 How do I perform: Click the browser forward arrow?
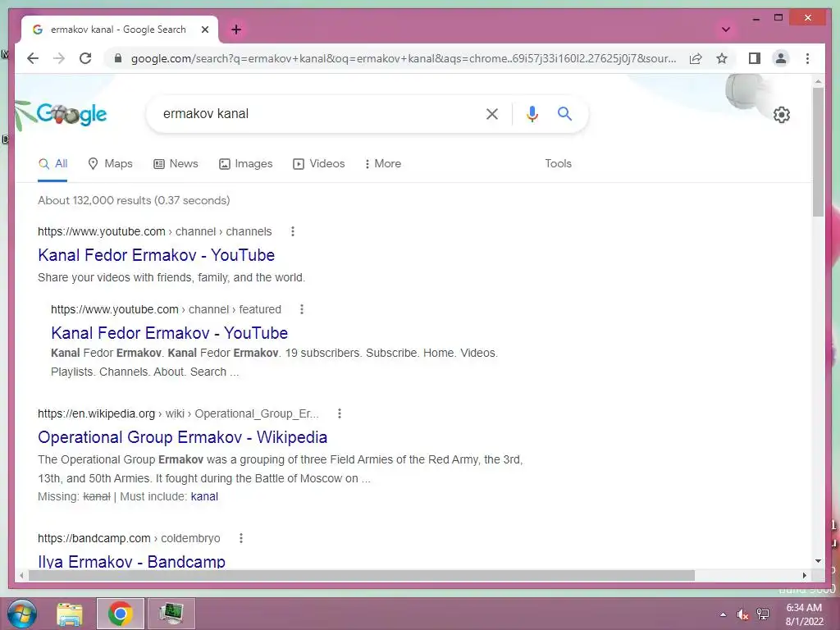pyautogui.click(x=59, y=58)
